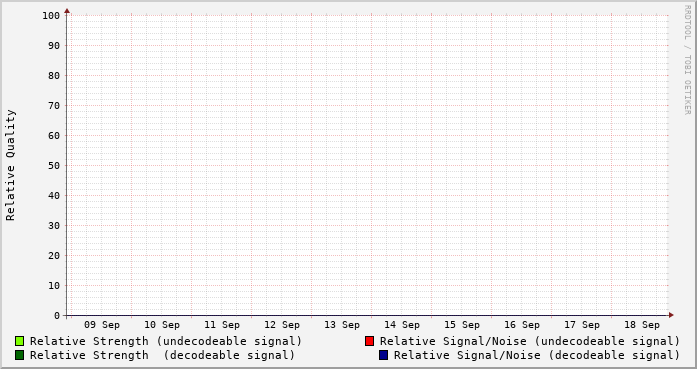
Task: Click the 0 value on y-axis
Action: click(57, 316)
